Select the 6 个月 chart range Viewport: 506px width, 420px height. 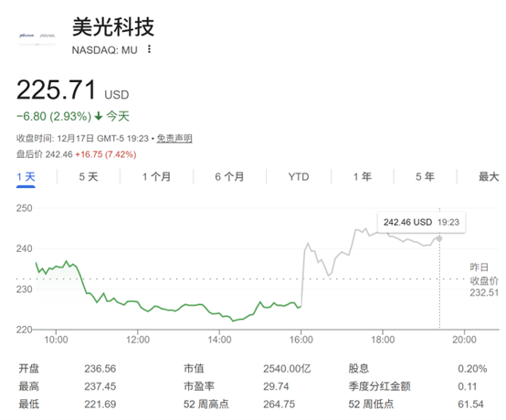[x=229, y=177]
